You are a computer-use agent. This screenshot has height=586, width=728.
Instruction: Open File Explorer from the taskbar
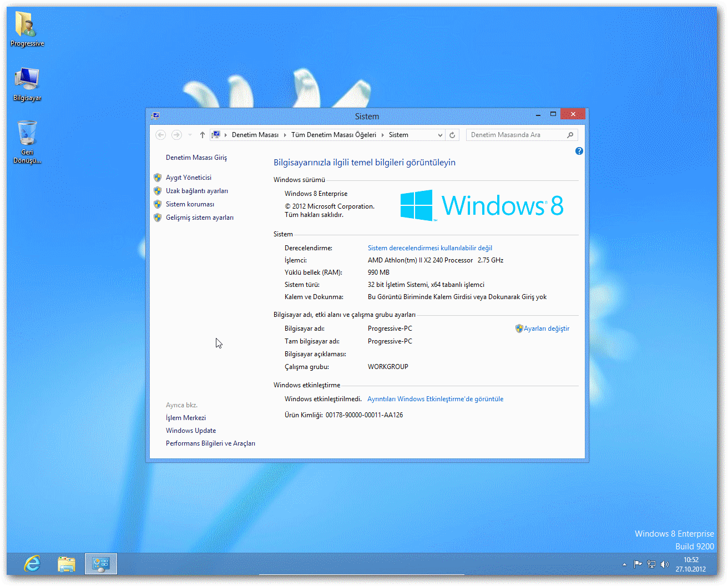(x=67, y=564)
